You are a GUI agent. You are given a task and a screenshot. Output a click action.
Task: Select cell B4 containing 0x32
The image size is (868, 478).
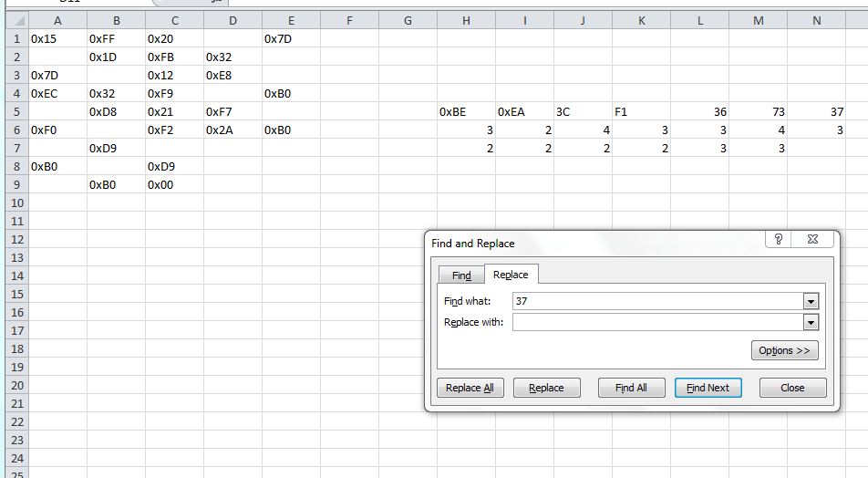click(x=117, y=94)
